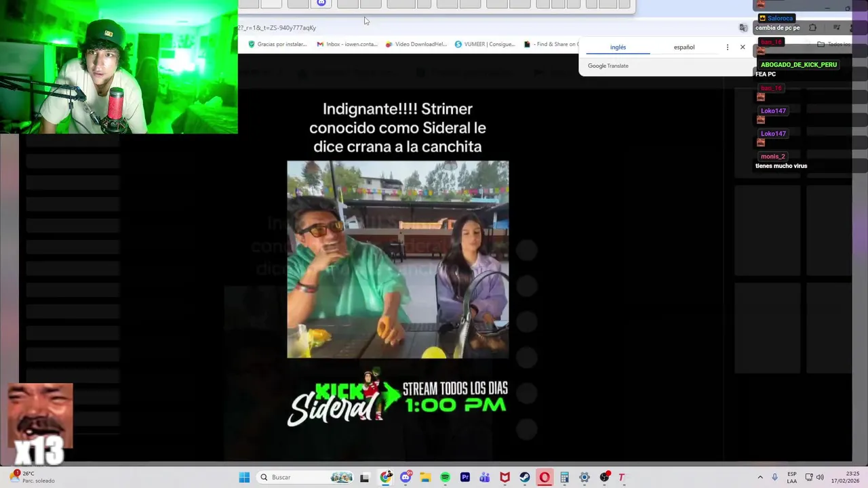The width and height of the screenshot is (868, 488).
Task: Open Microsoft Teams taskbar icon
Action: point(485,477)
